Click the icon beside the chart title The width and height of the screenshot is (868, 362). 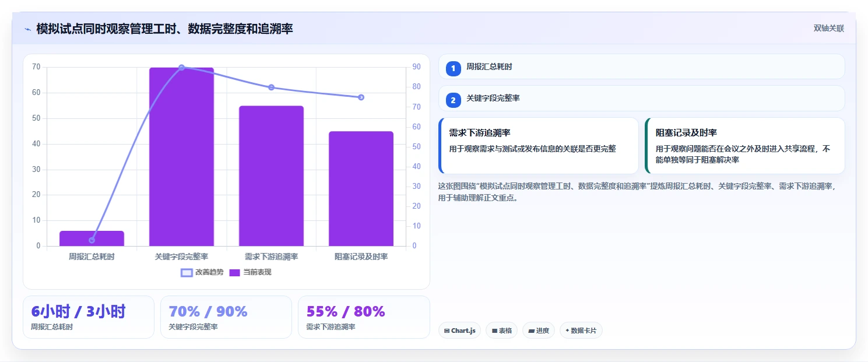coord(27,29)
